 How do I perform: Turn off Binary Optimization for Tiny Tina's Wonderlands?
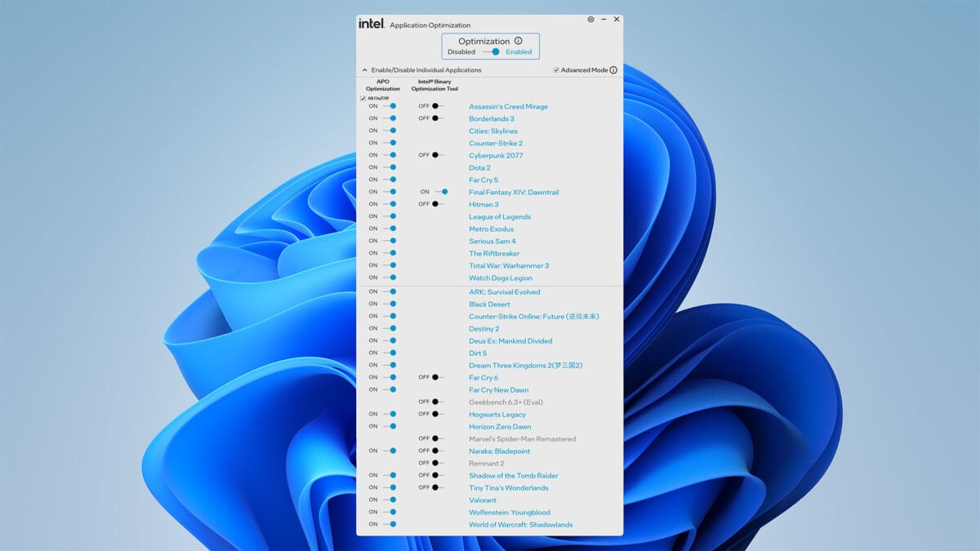(435, 487)
